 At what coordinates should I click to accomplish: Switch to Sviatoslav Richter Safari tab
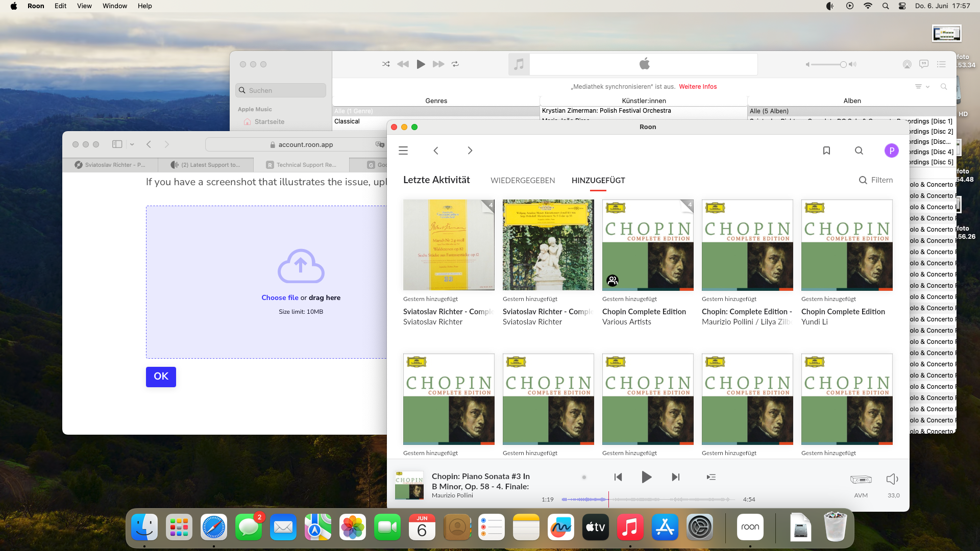[110, 165]
